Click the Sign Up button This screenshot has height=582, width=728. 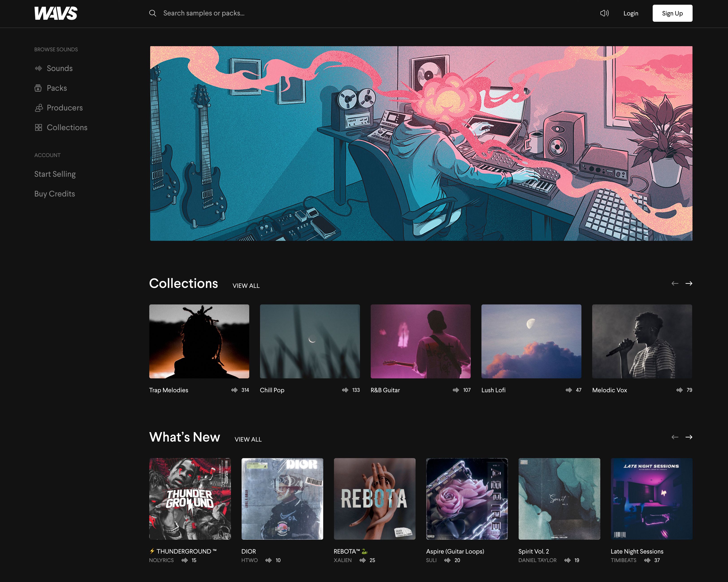click(672, 13)
